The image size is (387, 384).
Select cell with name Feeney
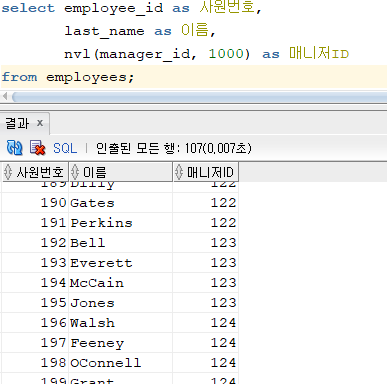pos(121,343)
